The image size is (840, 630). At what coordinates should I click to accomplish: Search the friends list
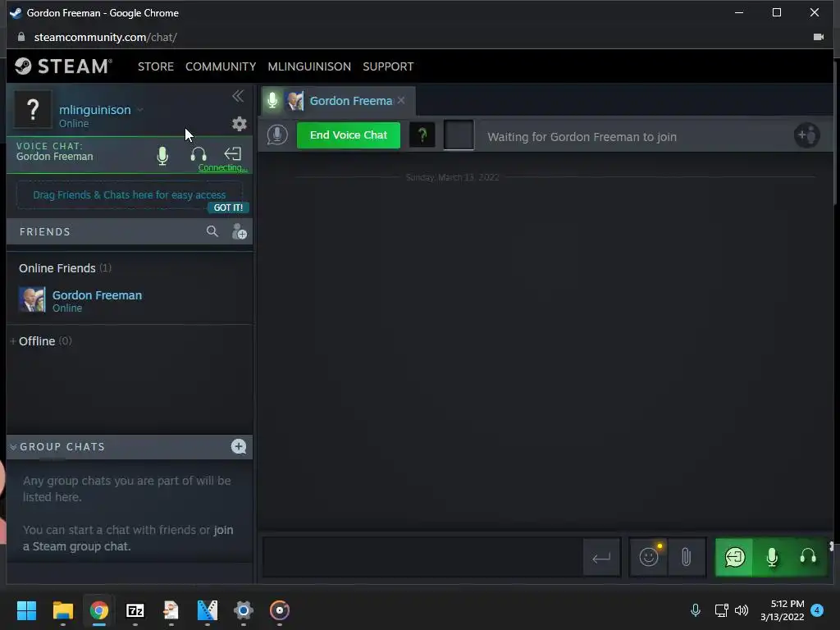click(212, 231)
